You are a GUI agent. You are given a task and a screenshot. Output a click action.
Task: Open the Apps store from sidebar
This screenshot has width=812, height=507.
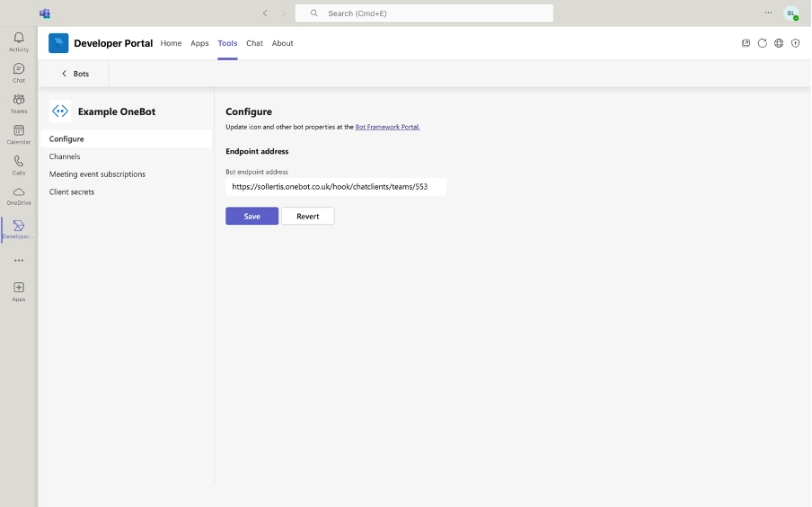(19, 291)
